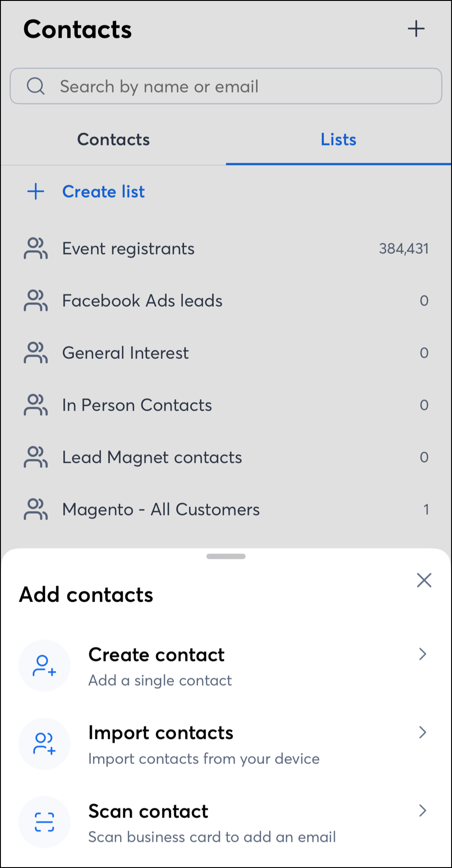Click the search magnifier icon

pos(36,86)
